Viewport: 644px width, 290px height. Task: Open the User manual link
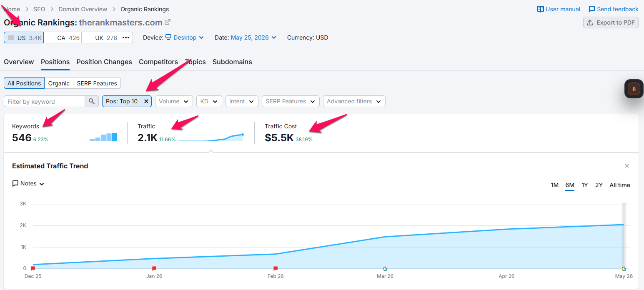[559, 9]
